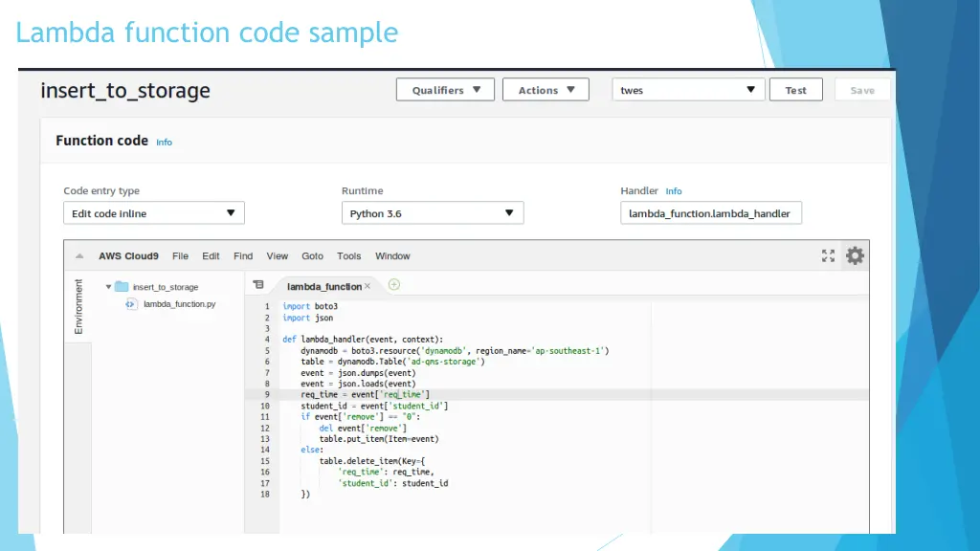The image size is (980, 551).
Task: Click the 'del event['remove']' line
Action: point(363,429)
